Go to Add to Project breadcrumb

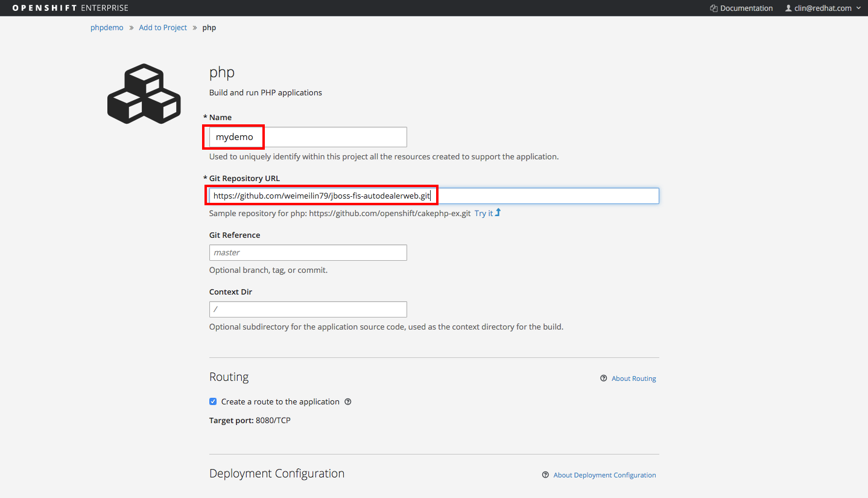point(163,28)
